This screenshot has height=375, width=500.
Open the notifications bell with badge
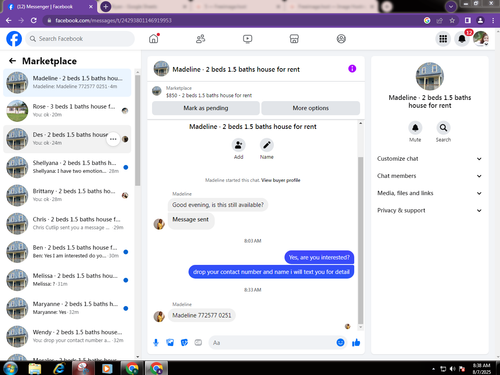click(462, 39)
